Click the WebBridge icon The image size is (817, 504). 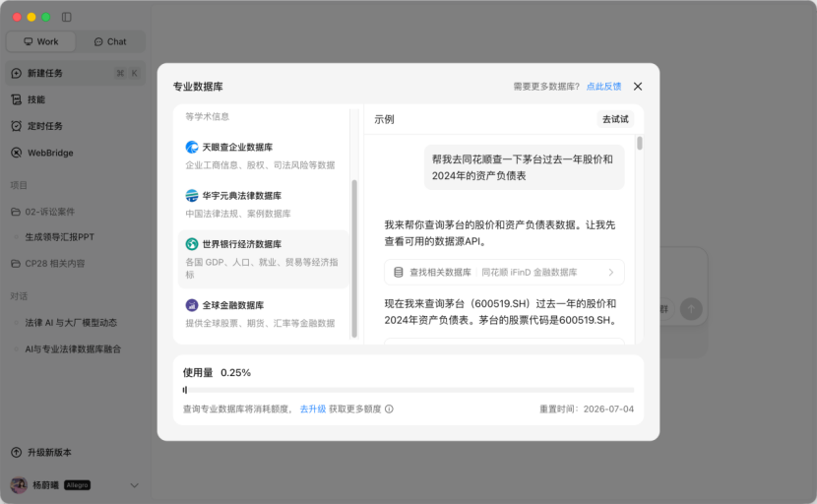tap(17, 153)
